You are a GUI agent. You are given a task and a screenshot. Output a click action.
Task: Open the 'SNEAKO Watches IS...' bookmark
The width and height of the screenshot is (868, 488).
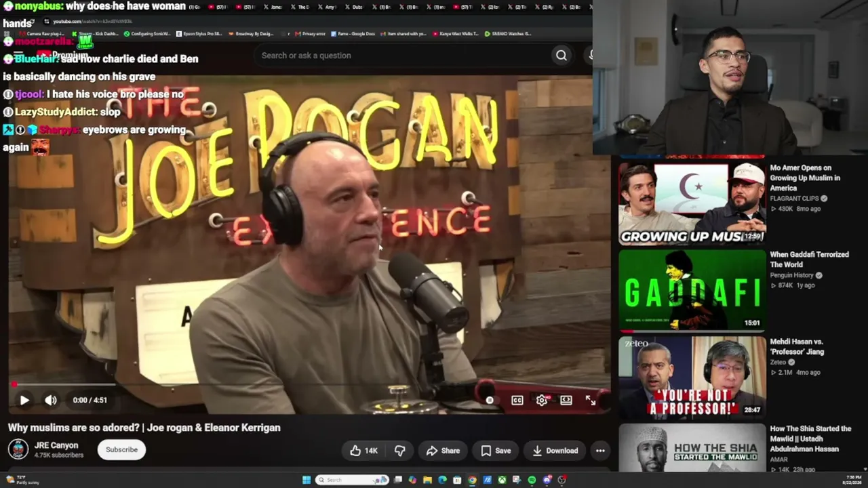click(x=508, y=33)
